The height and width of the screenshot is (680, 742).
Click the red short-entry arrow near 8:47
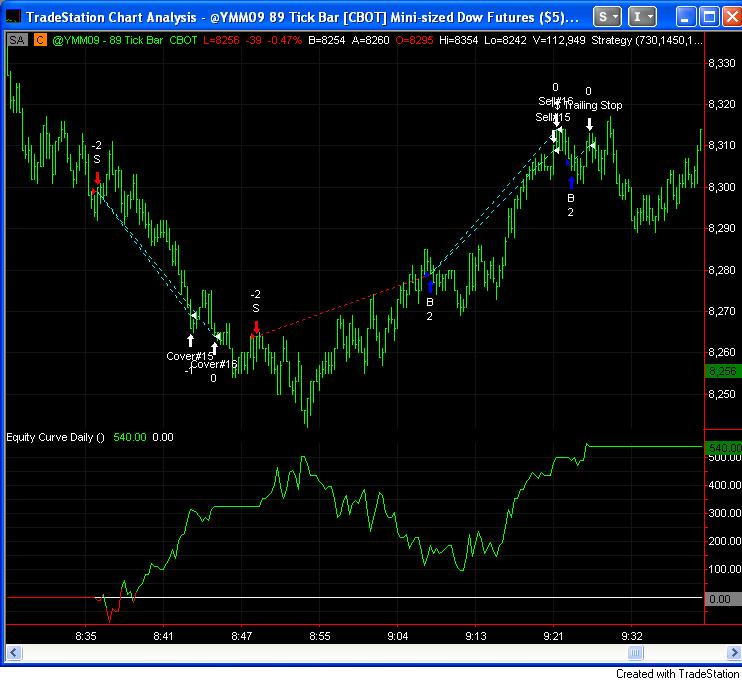256,327
